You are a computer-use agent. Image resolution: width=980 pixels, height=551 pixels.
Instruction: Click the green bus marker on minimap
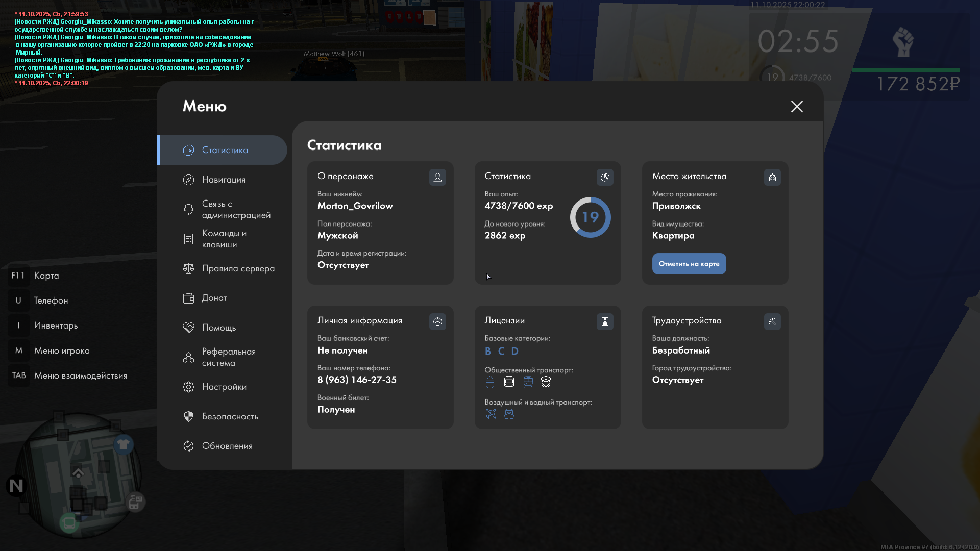69,523
